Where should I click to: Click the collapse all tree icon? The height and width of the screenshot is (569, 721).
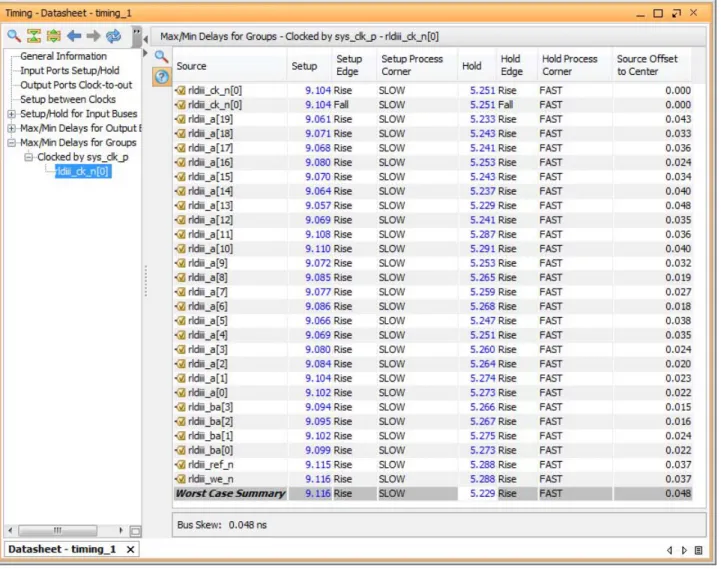[34, 35]
